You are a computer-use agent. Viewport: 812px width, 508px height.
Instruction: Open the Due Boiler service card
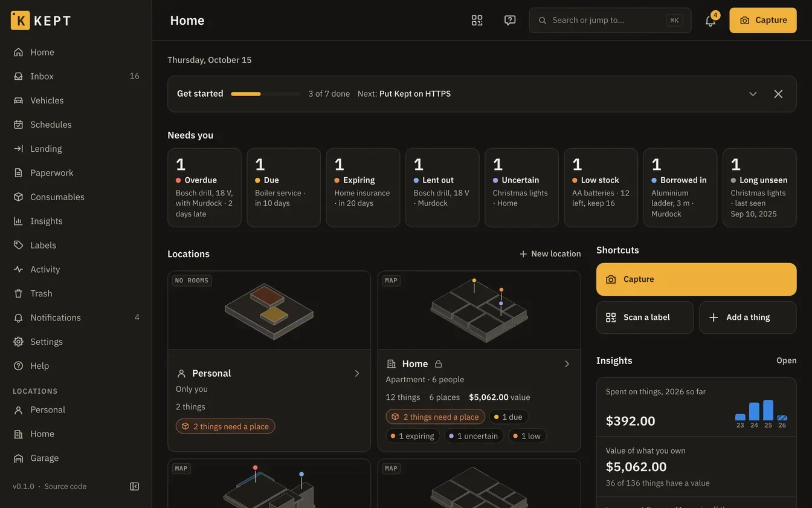click(x=283, y=187)
